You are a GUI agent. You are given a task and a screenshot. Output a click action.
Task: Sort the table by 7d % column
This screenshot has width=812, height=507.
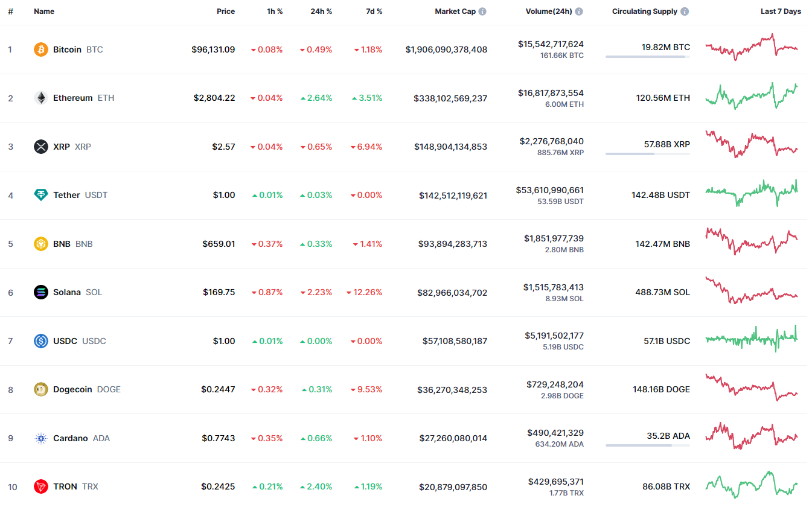click(374, 11)
